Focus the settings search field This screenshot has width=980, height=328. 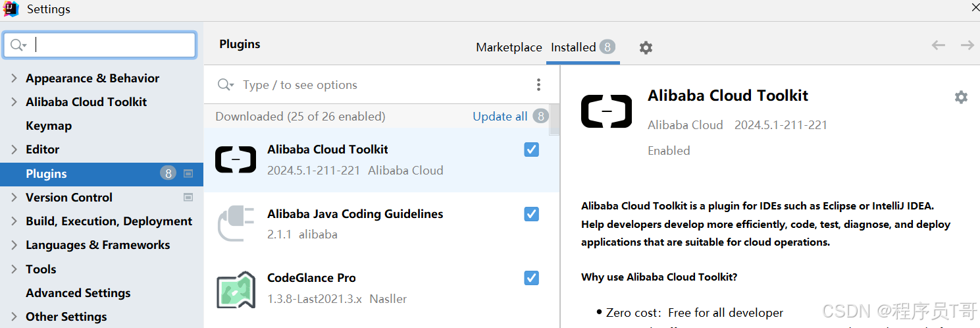pyautogui.click(x=99, y=45)
